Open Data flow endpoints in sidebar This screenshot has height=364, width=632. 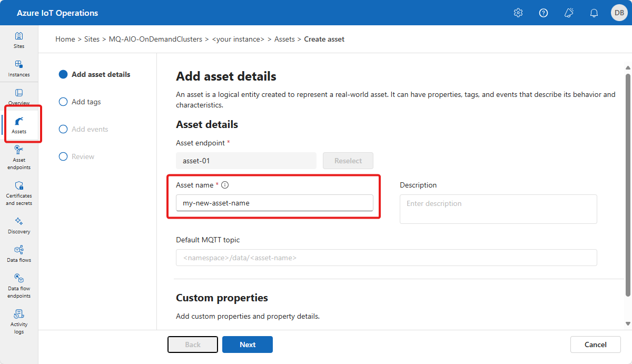tap(19, 286)
